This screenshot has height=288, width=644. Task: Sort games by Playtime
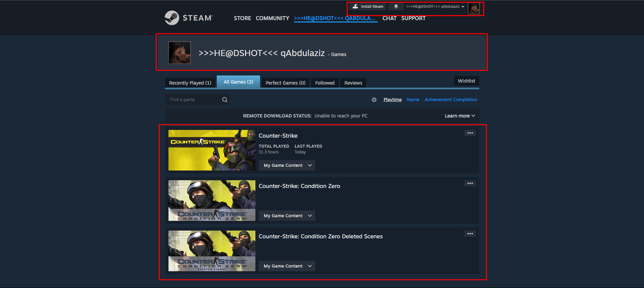(x=393, y=100)
